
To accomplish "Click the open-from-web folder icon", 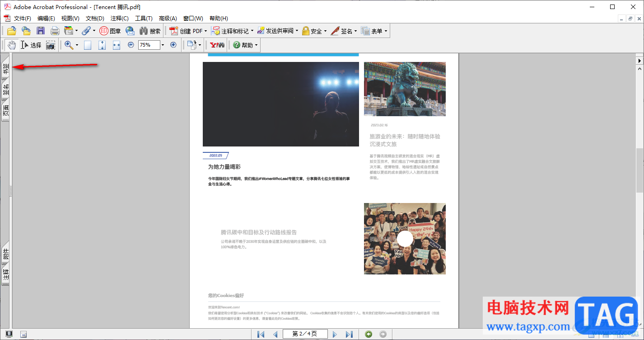I will (26, 31).
